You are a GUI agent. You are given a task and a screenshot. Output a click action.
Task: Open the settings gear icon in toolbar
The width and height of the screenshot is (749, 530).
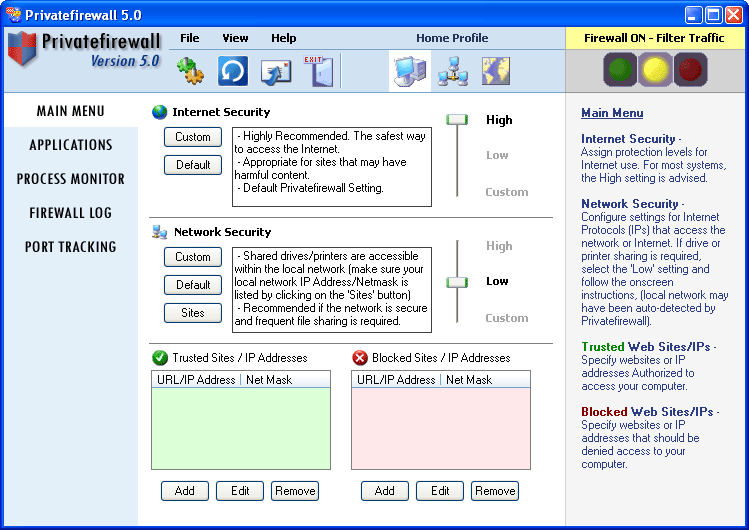tap(190, 71)
